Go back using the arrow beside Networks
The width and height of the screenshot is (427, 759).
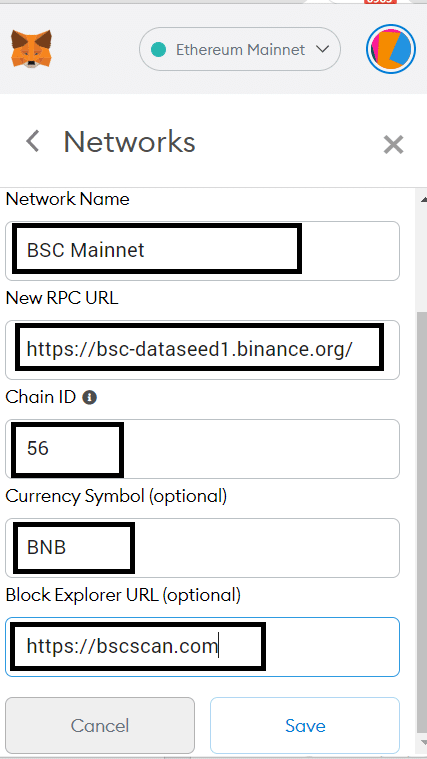(x=32, y=142)
